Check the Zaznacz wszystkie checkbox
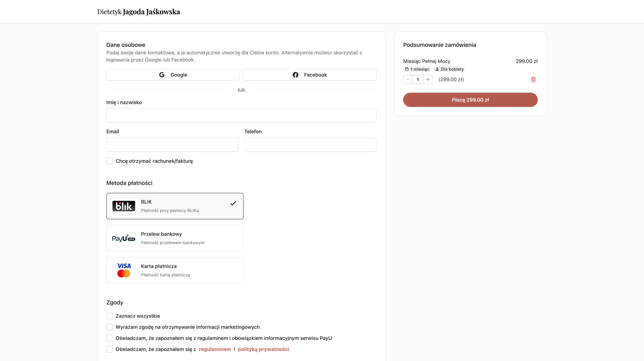The width and height of the screenshot is (644, 361). [109, 316]
